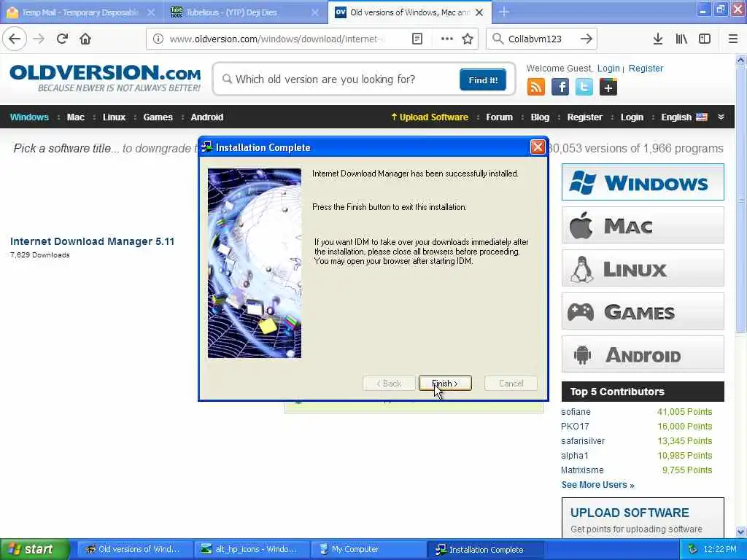This screenshot has height=560, width=747.
Task: Select Installation Complete taskbar item
Action: click(x=485, y=549)
